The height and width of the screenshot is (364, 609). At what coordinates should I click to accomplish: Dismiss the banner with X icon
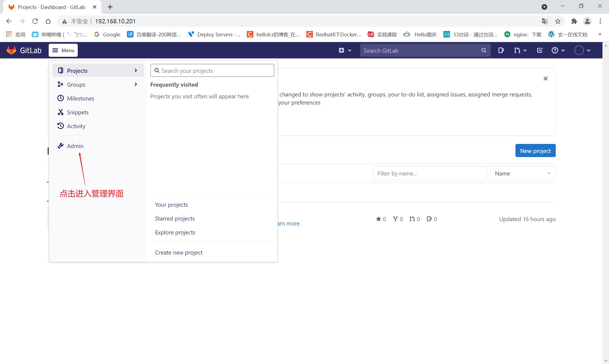click(x=545, y=79)
